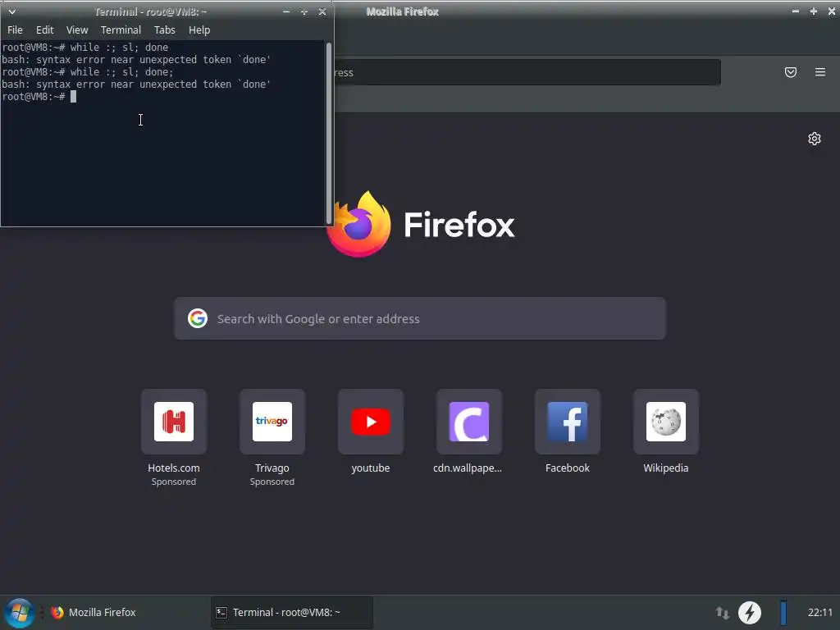This screenshot has height=630, width=840.
Task: Open the Tabs menu in Terminal
Action: [164, 30]
